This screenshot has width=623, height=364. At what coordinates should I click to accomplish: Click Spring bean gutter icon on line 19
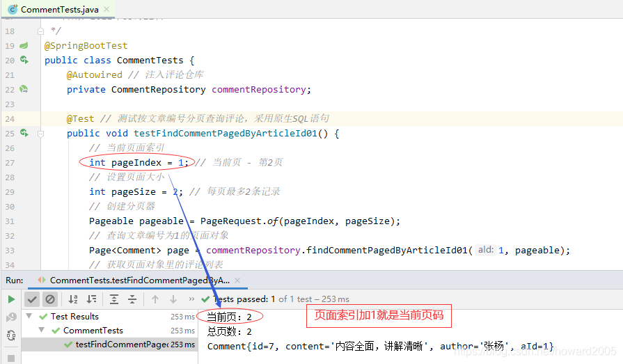[x=24, y=45]
